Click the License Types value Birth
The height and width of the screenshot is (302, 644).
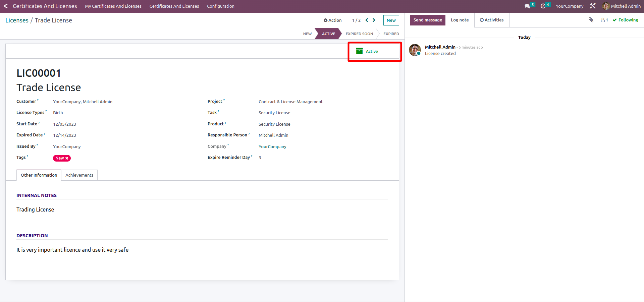click(58, 113)
